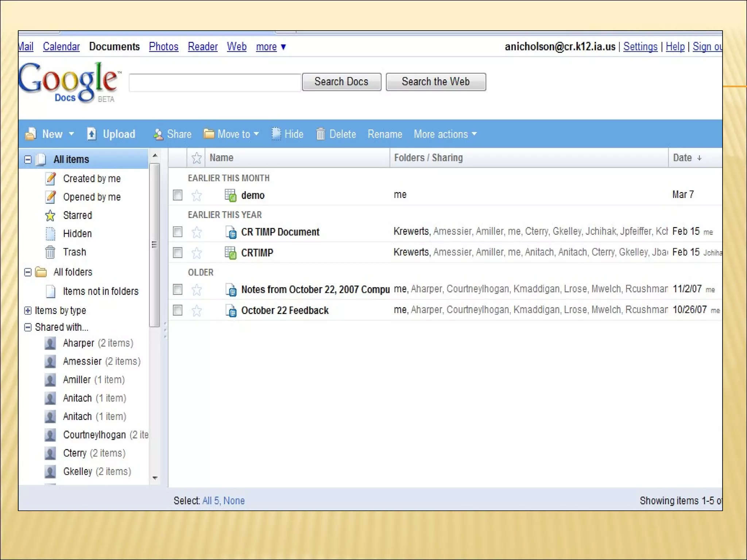Go to the Photos link
This screenshot has height=560, width=747.
(x=163, y=47)
